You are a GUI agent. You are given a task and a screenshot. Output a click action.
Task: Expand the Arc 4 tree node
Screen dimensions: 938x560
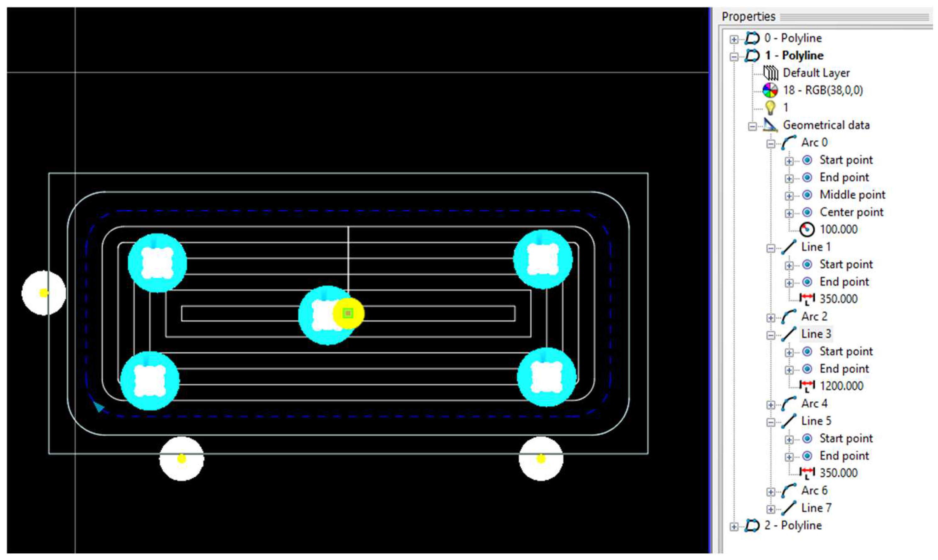pyautogui.click(x=771, y=405)
